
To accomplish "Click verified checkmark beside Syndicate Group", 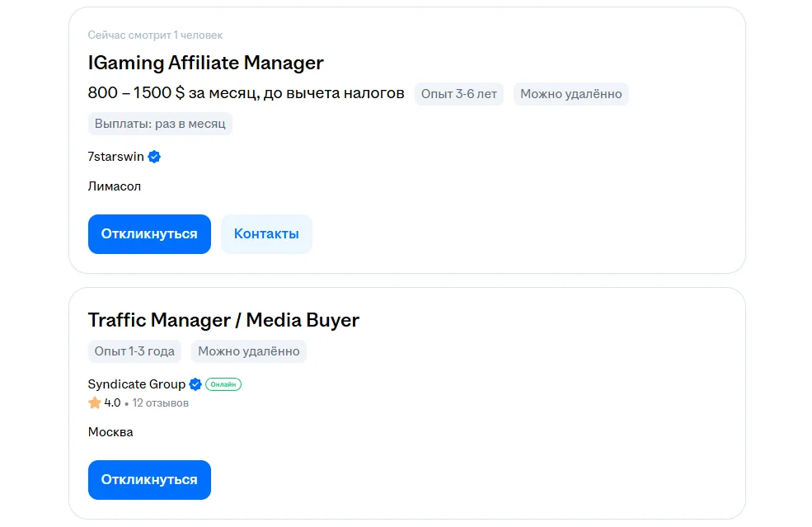I will 195,384.
